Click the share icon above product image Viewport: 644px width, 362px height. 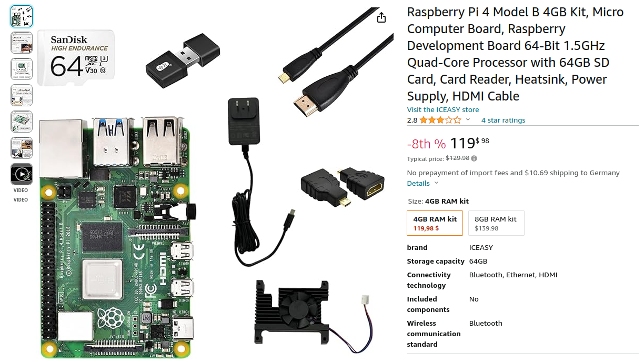381,18
